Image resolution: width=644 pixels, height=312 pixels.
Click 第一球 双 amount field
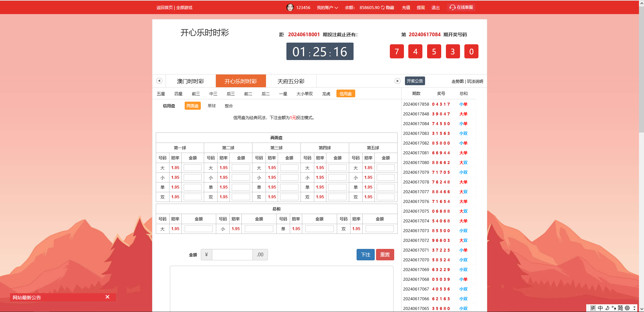click(x=193, y=197)
